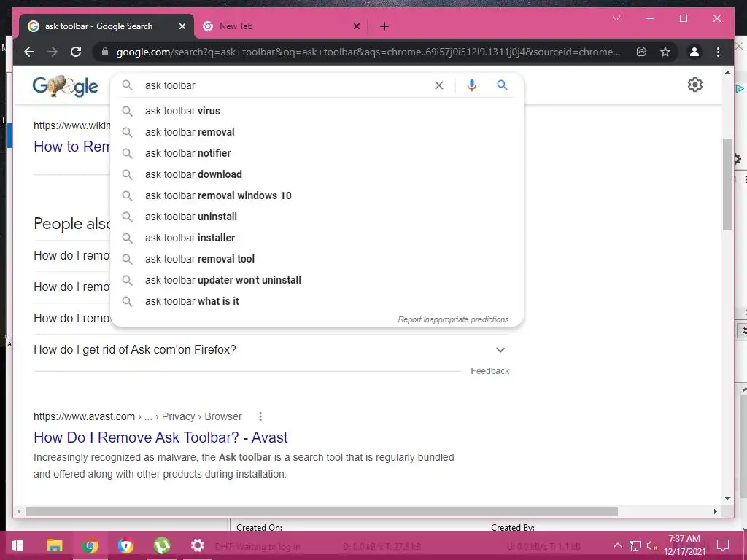Go back to the previous page
This screenshot has width=747, height=560.
[29, 52]
